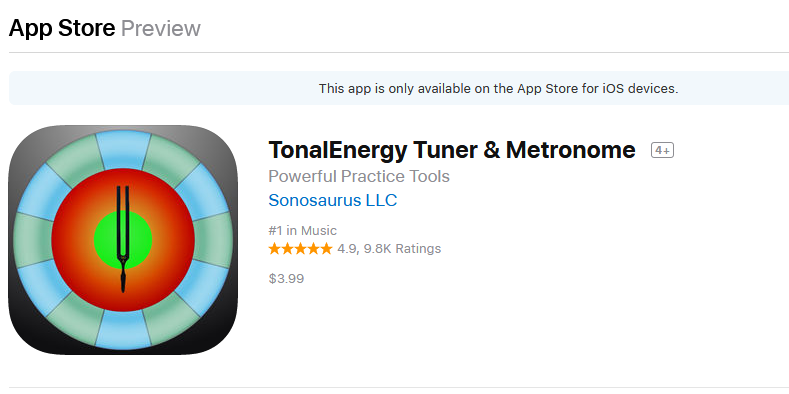Click the #1 in Music ranking

[302, 230]
